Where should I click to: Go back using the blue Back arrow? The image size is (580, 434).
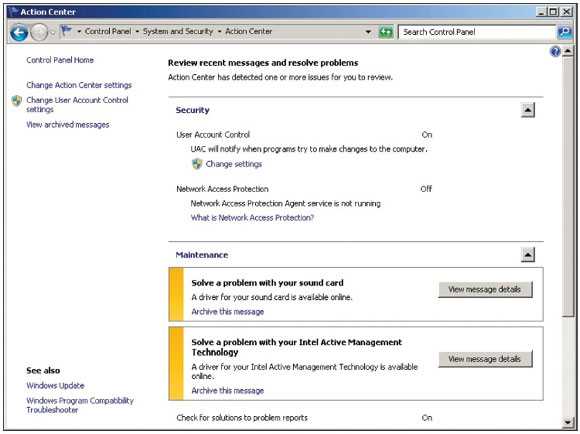[x=19, y=33]
